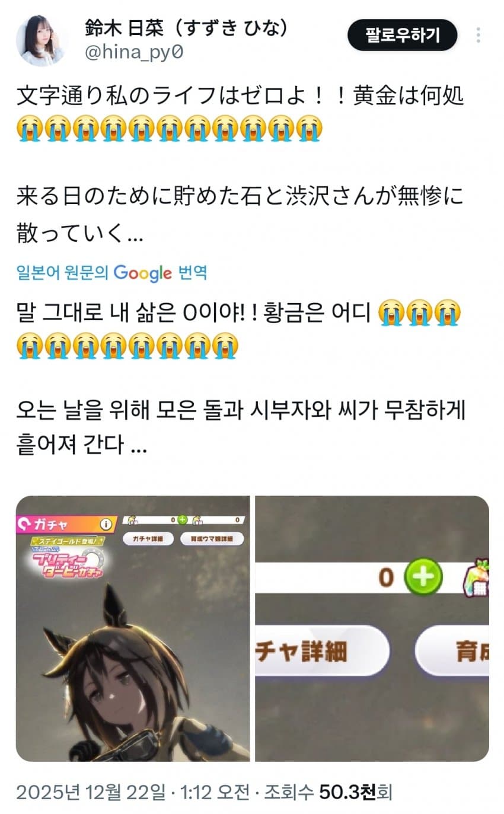The width and height of the screenshot is (504, 814).
Task: Click the 팔로우하기 follow button
Action: tap(403, 35)
